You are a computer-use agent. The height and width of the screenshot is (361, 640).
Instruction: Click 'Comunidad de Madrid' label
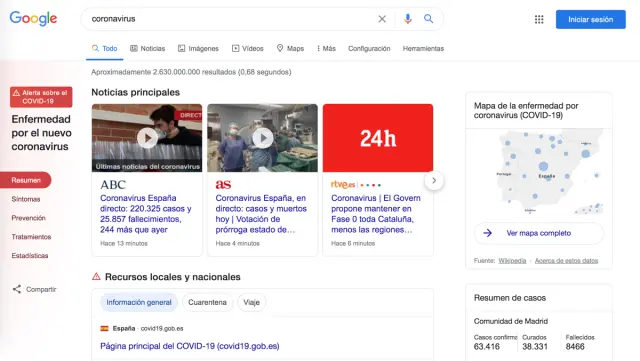[x=511, y=321]
